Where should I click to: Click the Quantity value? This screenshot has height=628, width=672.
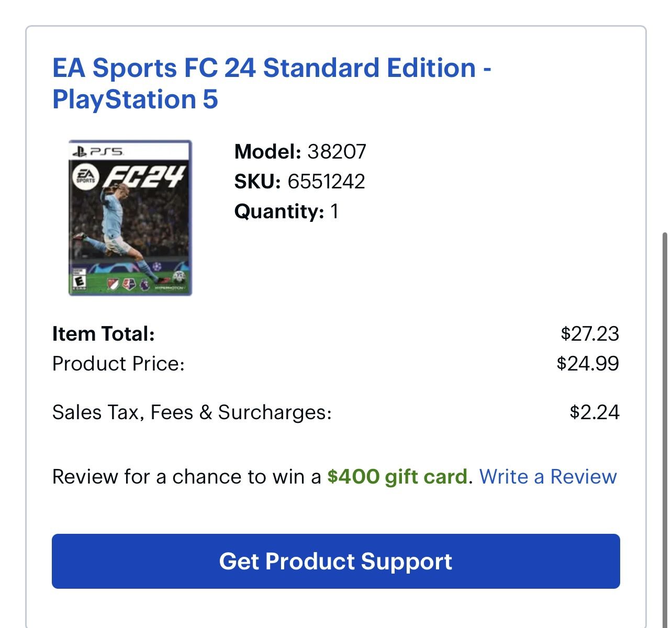point(334,212)
